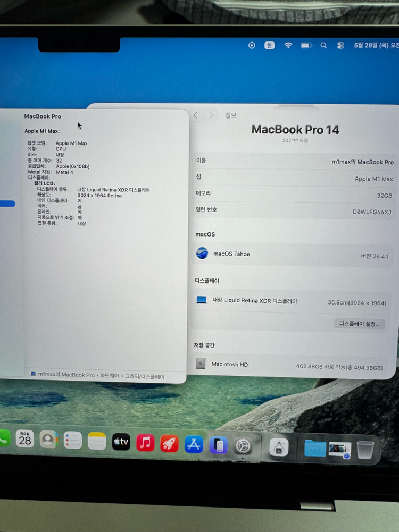The width and height of the screenshot is (399, 532).
Task: Click the MacBook Pro 14 heading
Action: tap(295, 129)
